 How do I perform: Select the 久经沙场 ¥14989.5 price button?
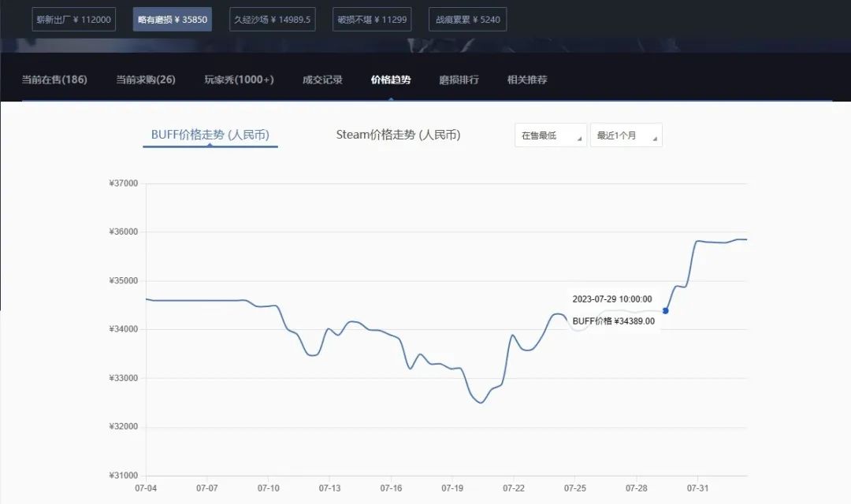272,19
